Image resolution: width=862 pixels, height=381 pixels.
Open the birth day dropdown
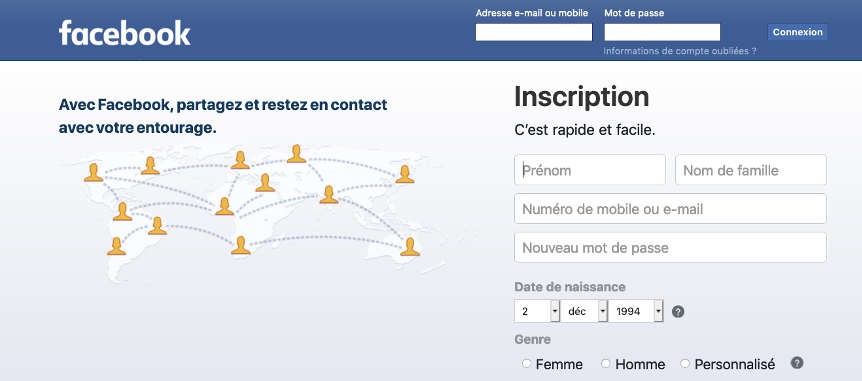click(537, 311)
